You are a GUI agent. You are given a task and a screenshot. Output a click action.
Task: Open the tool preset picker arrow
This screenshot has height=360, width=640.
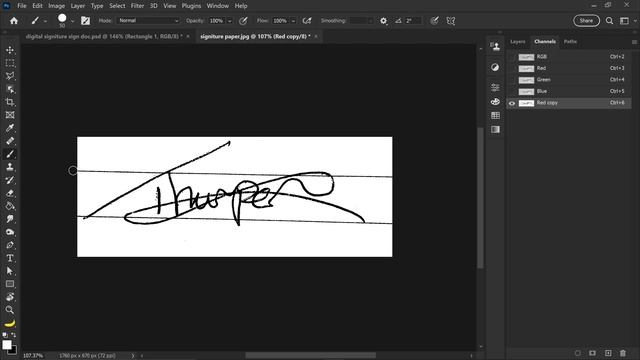click(45, 21)
